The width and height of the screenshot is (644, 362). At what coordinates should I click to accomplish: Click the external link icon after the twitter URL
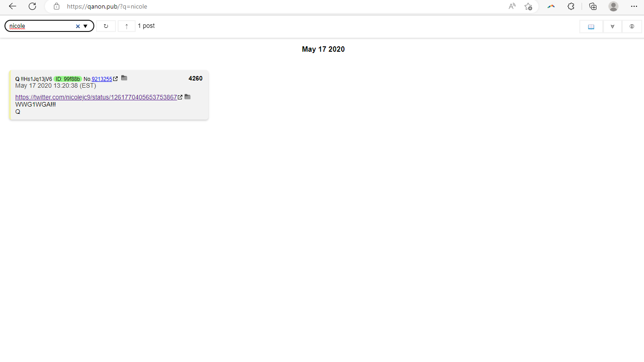coord(180,97)
